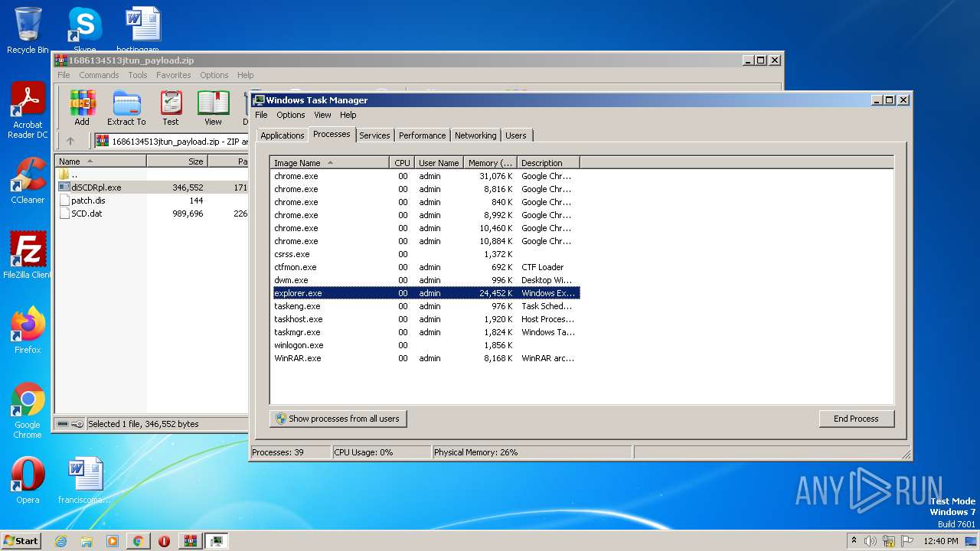Viewport: 980px width, 551px height.
Task: Sort processes by Description column
Action: pos(548,163)
